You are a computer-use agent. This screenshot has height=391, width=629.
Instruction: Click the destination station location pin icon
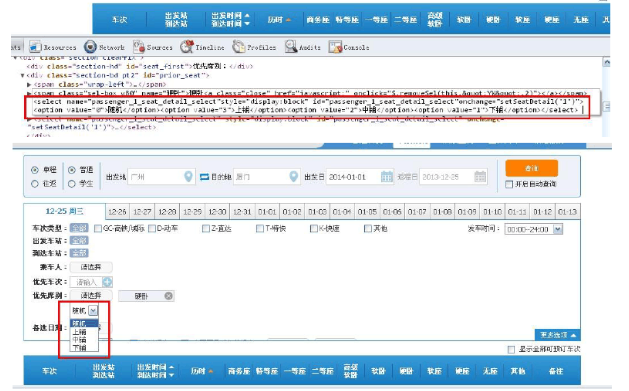[294, 176]
